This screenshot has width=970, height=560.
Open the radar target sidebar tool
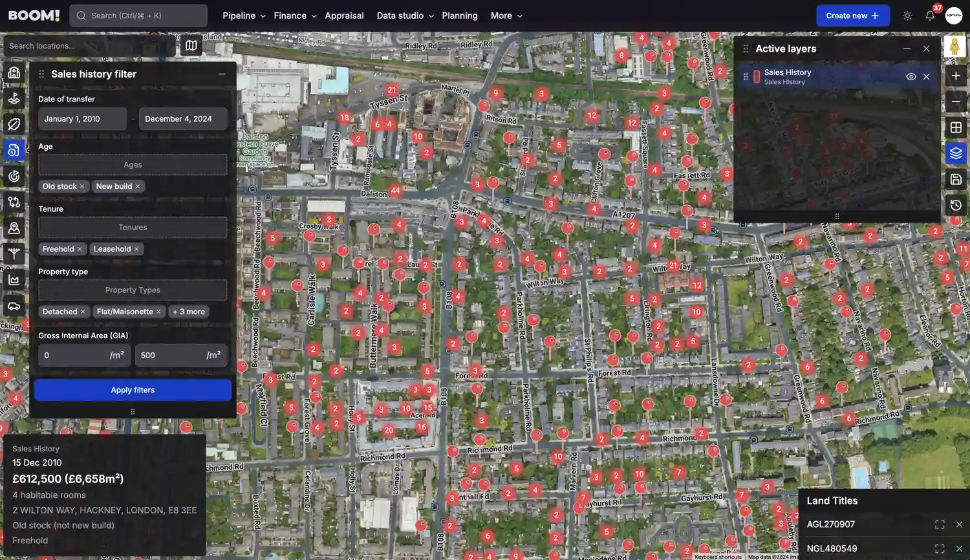click(x=14, y=176)
